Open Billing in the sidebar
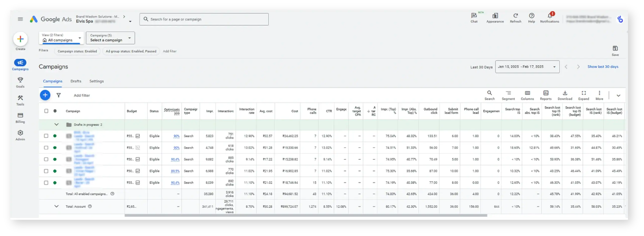 tap(20, 118)
